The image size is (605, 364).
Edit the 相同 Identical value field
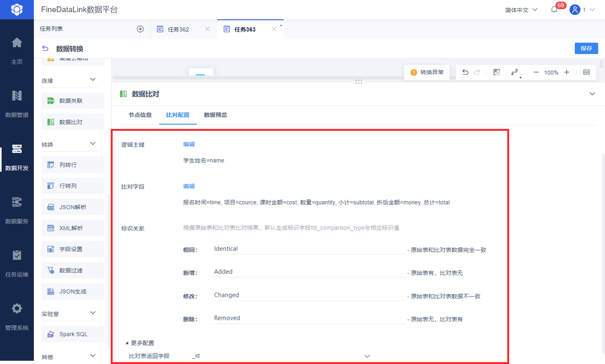click(309, 249)
